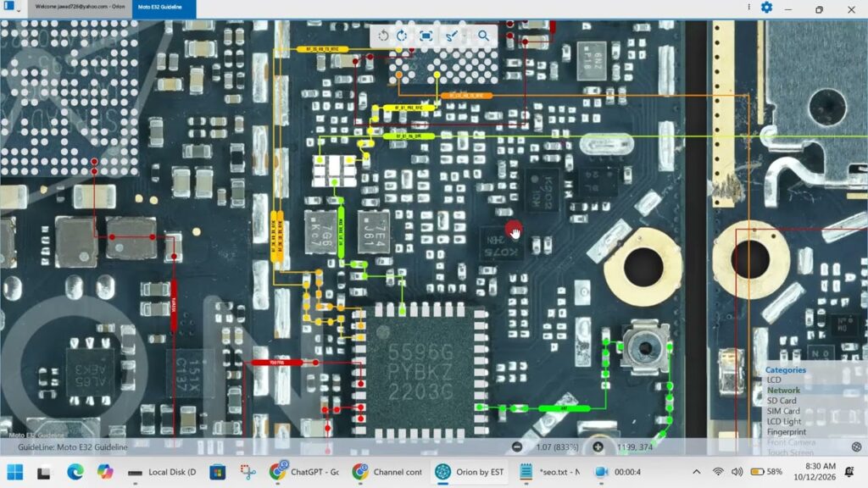
Task: Switch to Channel content Chrome window
Action: pos(387,472)
